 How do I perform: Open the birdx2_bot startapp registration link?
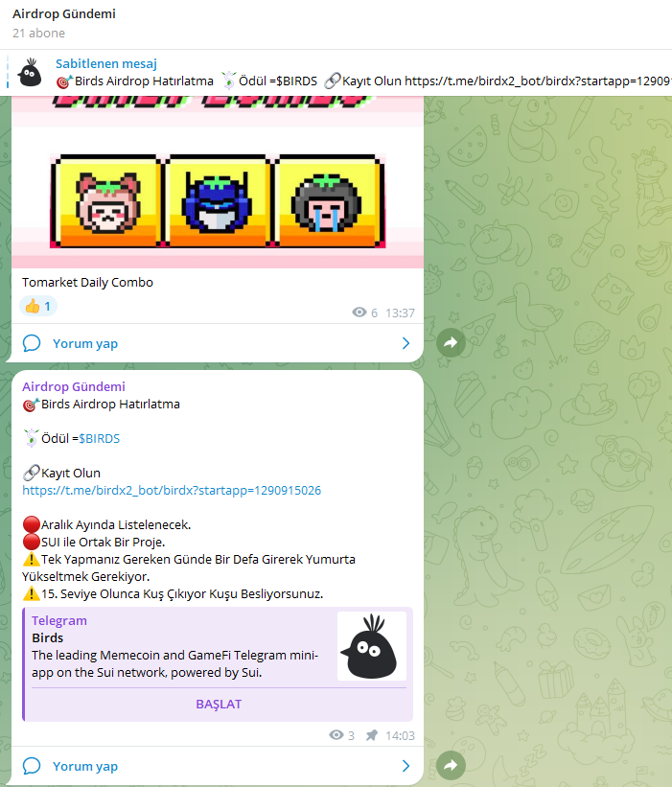(172, 491)
